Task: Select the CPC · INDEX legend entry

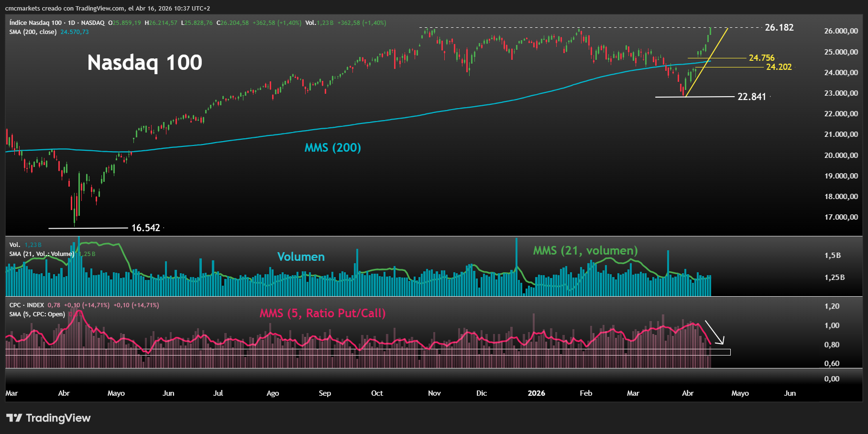Action: click(x=26, y=305)
